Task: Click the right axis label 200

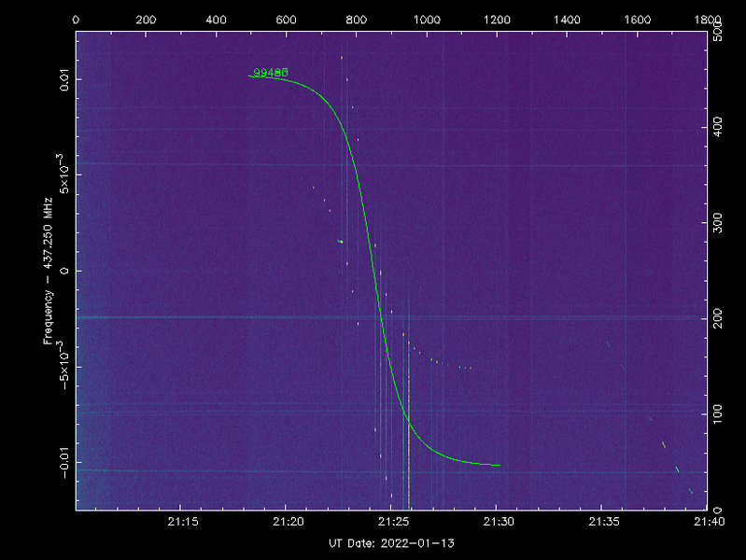Action: (718, 318)
